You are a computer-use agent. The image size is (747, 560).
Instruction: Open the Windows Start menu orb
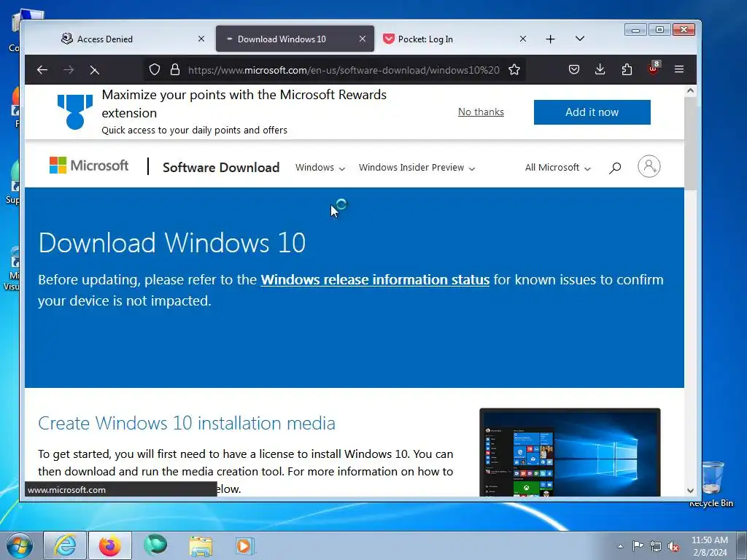(x=19, y=545)
